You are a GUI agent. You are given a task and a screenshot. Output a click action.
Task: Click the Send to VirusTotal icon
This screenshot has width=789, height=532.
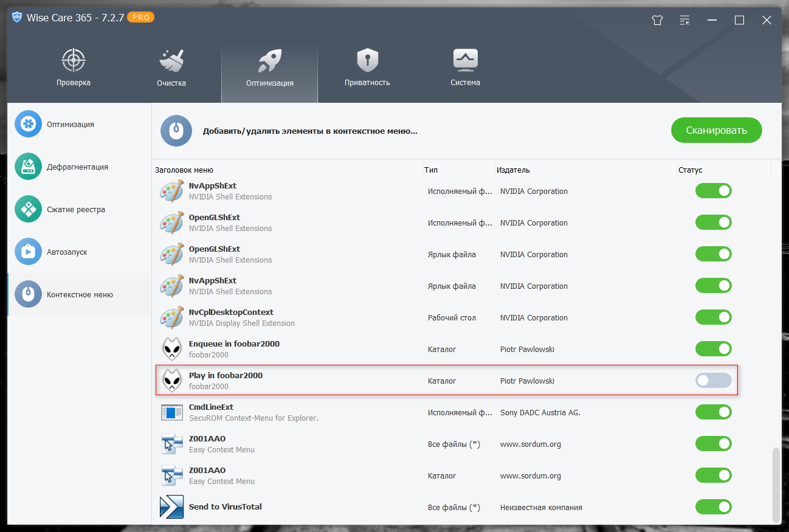point(172,507)
